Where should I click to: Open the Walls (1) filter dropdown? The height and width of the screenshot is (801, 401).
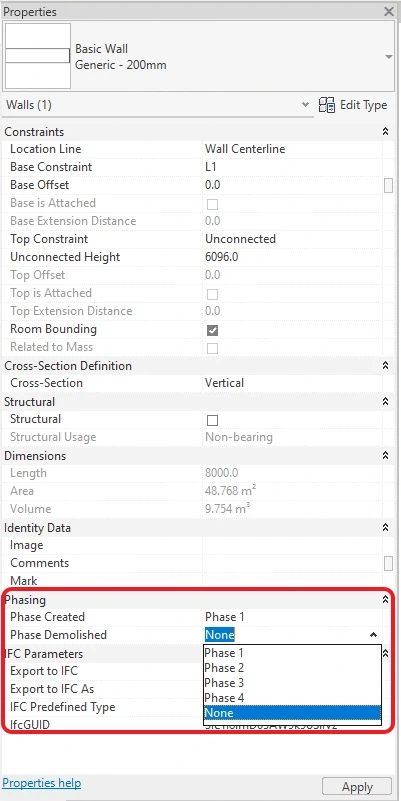click(305, 105)
